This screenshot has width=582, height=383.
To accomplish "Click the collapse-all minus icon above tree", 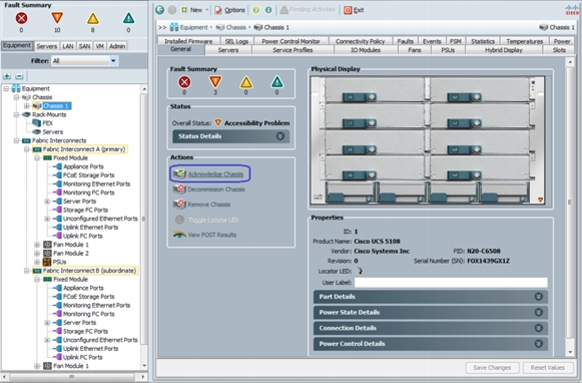I will point(19,76).
